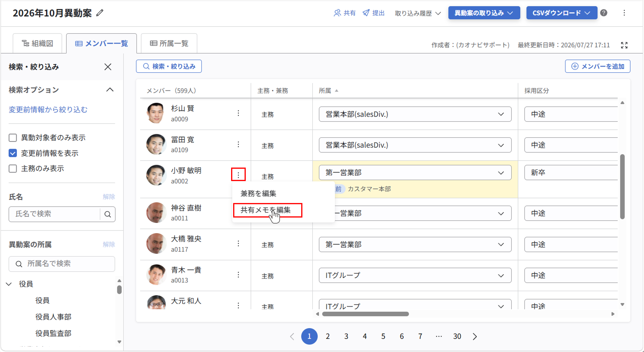The height and width of the screenshot is (352, 644).
Task: Close the 検索・絞り込み panel with X
Action: 108,67
